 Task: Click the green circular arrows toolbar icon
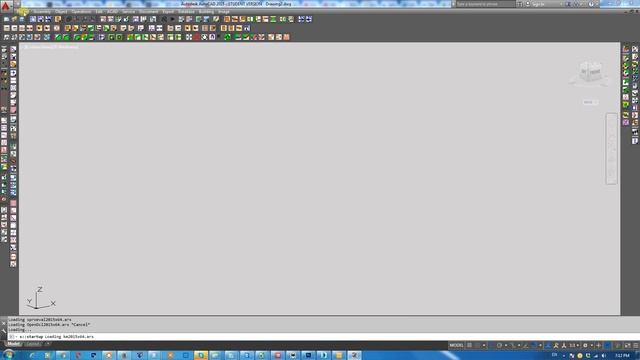click(227, 37)
